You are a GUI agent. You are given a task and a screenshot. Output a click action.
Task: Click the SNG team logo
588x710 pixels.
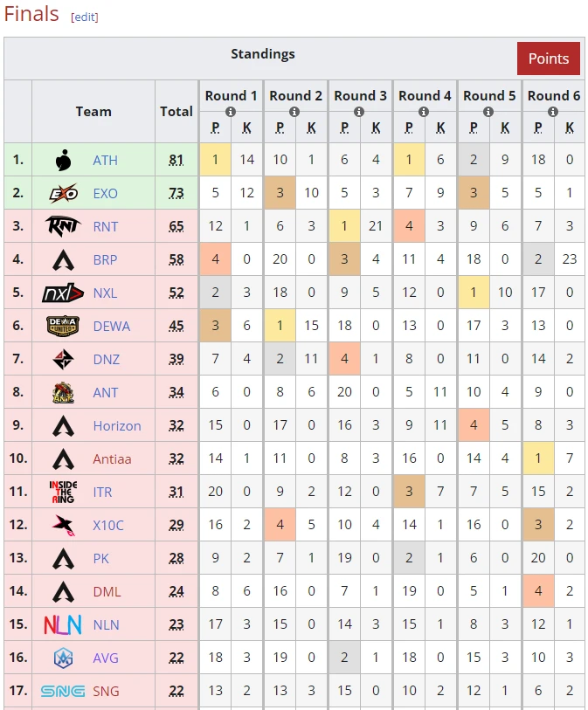pyautogui.click(x=63, y=691)
